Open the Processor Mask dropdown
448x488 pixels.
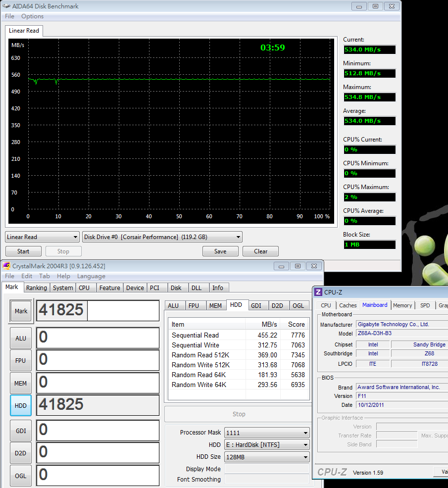(267, 433)
